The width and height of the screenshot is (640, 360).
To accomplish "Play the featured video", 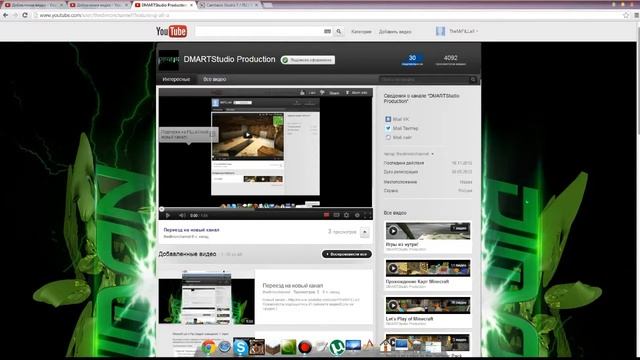I will click(167, 215).
